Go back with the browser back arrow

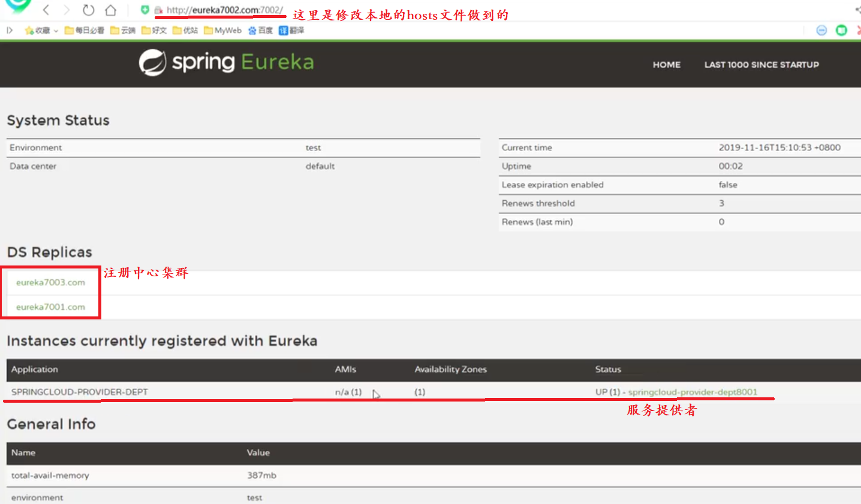(x=46, y=10)
